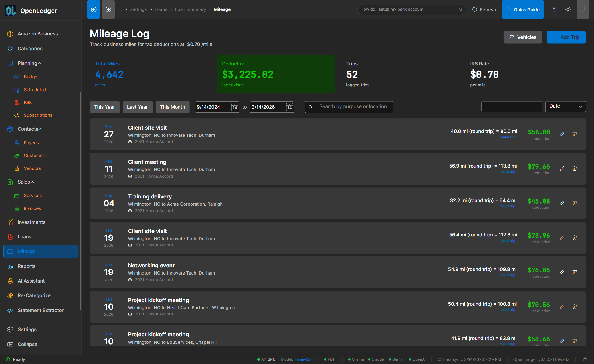Open the AI Assistant
Screen dimensions: 594x364
tap(32, 281)
